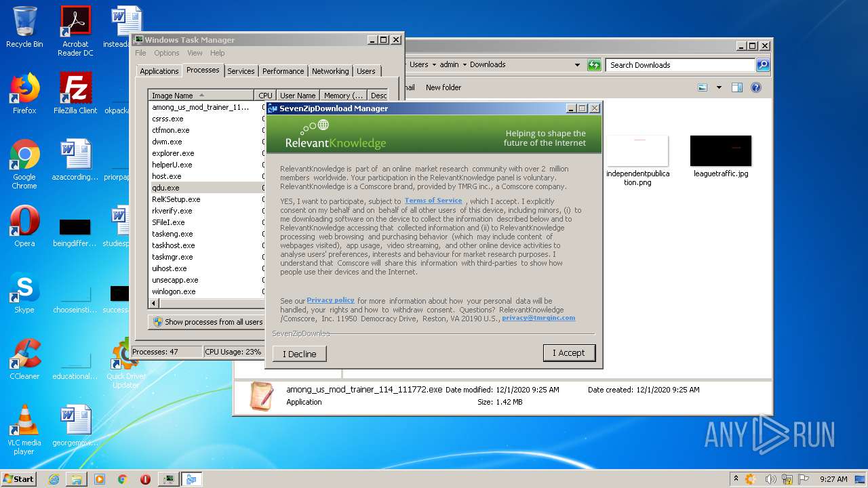The width and height of the screenshot is (868, 488).
Task: Open Windows Explorer from taskbar
Action: 77,479
